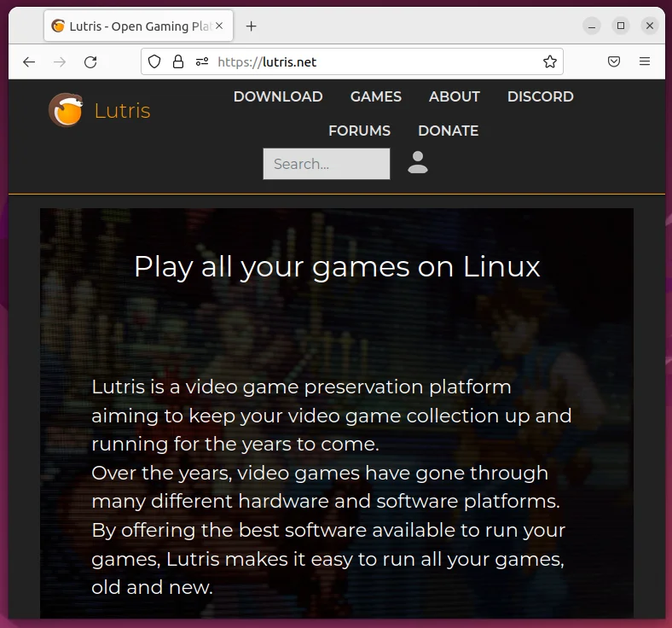Click text 'running for the years to come.'
The image size is (672, 628).
(x=235, y=444)
